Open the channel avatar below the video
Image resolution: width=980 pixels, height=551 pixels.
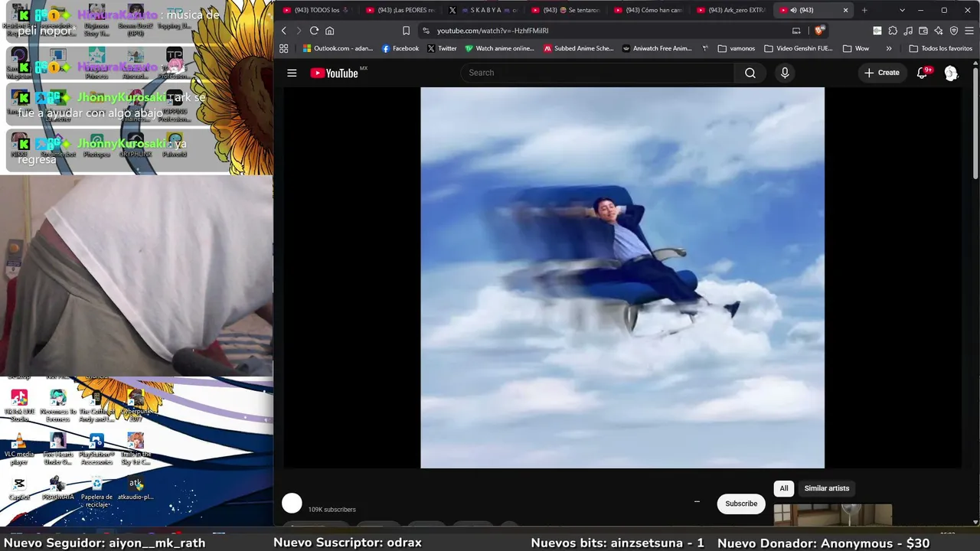(292, 504)
